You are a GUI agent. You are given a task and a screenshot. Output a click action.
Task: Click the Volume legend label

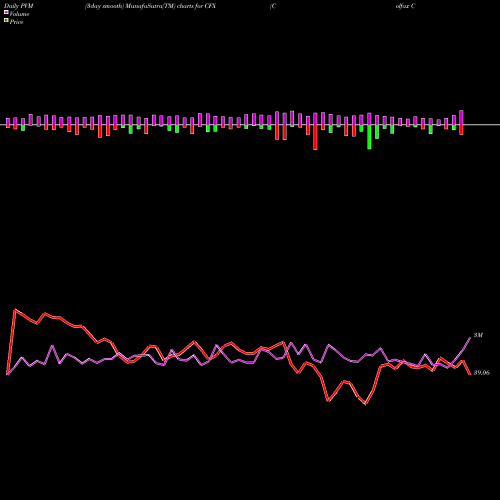[19, 14]
